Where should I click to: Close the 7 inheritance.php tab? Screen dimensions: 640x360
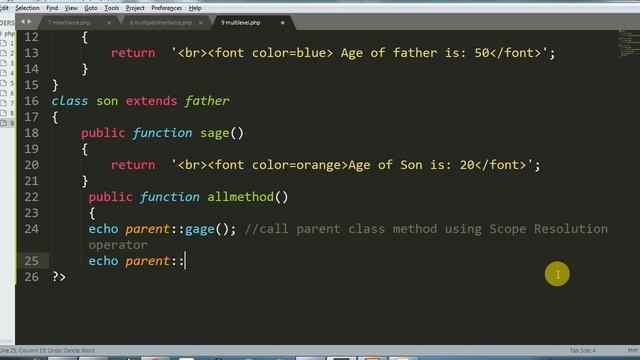[x=109, y=23]
